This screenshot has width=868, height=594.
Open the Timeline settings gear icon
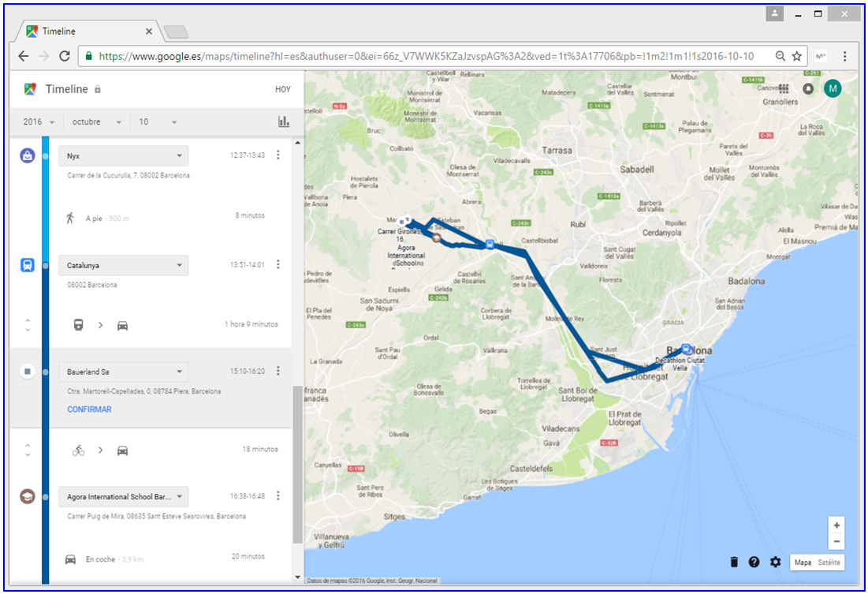[775, 562]
